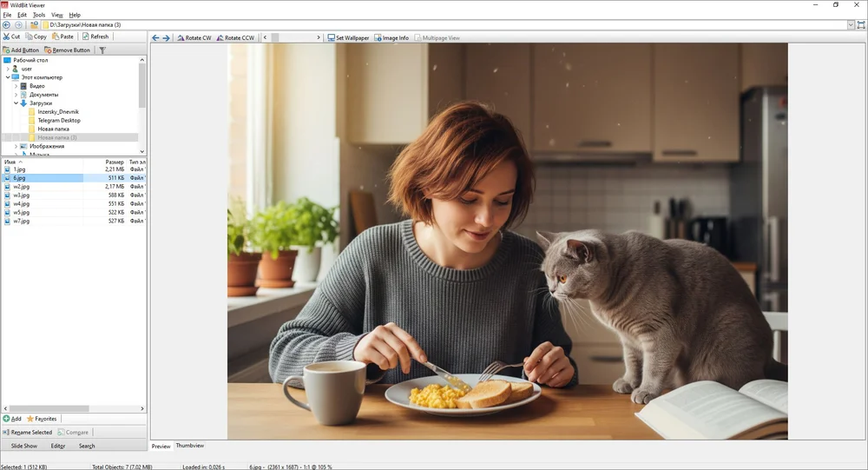The height and width of the screenshot is (470, 868).
Task: Go to previous image with left arrow
Action: 155,38
